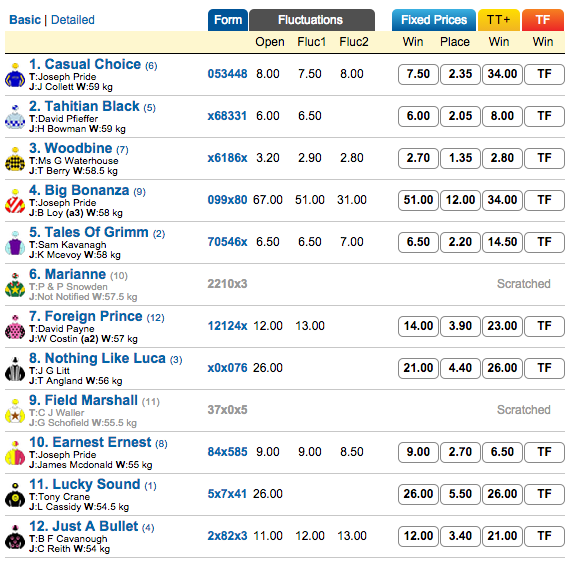Open Foreign Prince form 12124x
Image resolution: width=569 pixels, height=565 pixels.
(x=227, y=326)
